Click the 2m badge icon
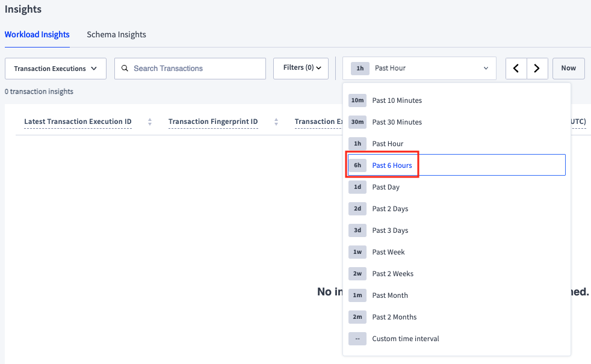 (357, 317)
